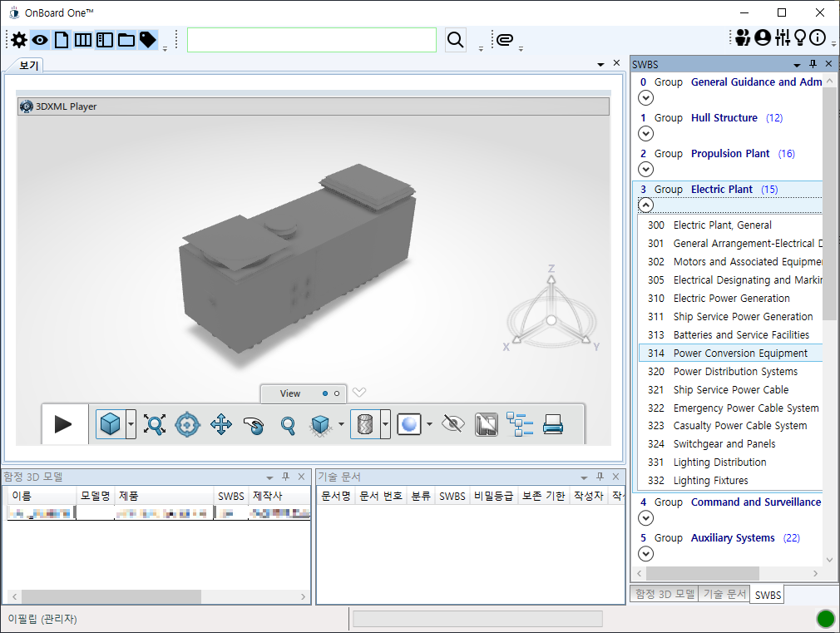Click the cube with ground grid icon

point(320,426)
